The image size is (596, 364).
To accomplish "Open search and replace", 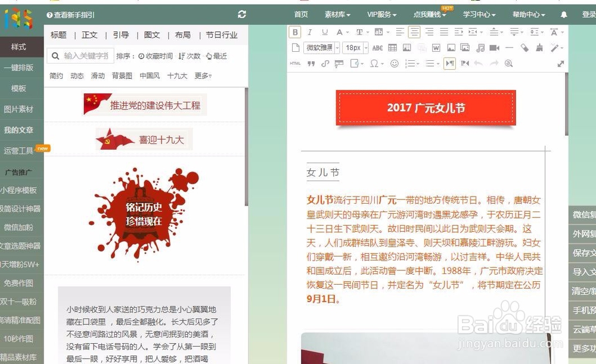I will tap(508, 64).
